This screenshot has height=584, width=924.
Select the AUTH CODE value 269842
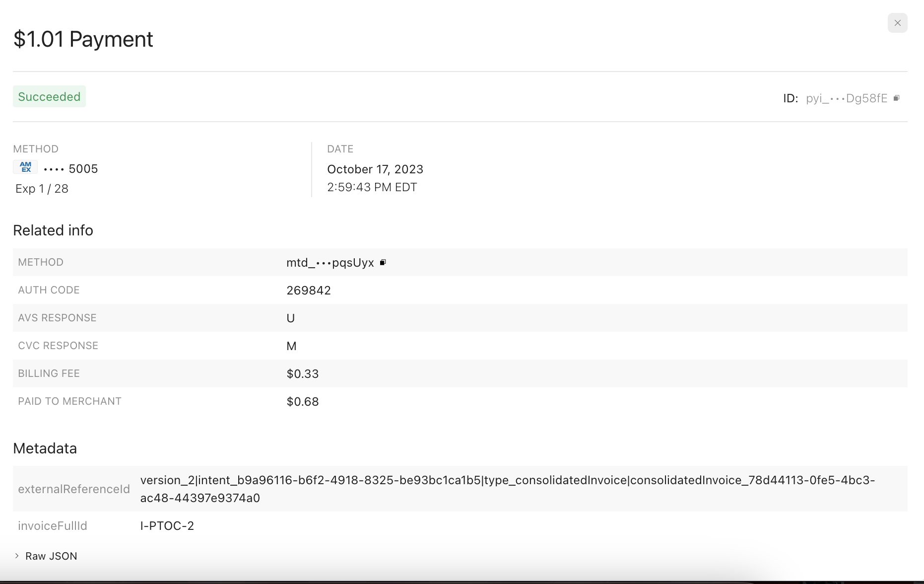[308, 290]
